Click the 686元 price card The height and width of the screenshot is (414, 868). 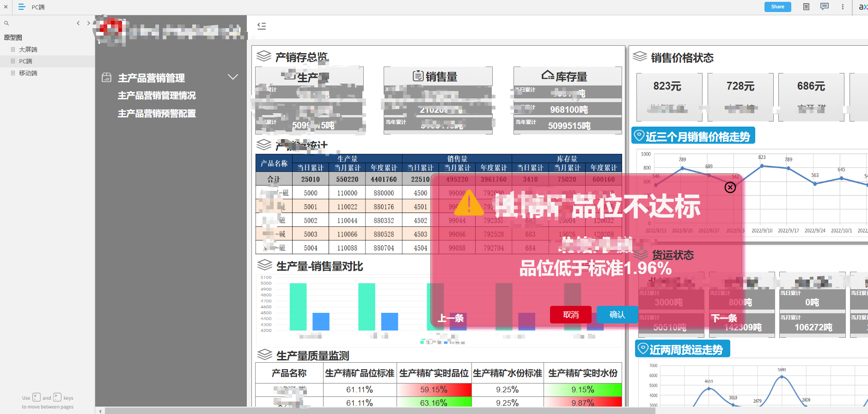click(811, 97)
